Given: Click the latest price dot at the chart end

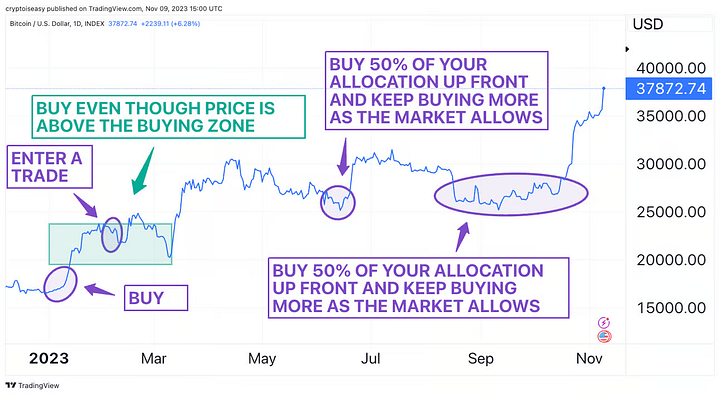Looking at the screenshot, I should coord(604,88).
